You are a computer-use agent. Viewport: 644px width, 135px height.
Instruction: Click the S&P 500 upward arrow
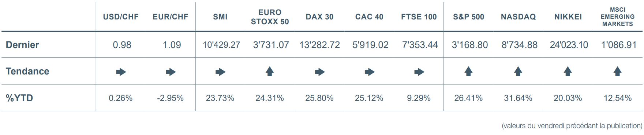click(469, 72)
